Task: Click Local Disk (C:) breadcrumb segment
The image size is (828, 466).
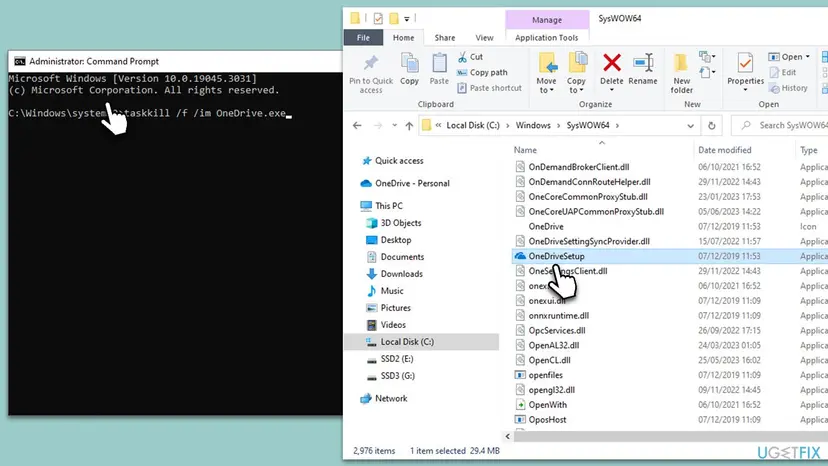Action: (x=473, y=125)
